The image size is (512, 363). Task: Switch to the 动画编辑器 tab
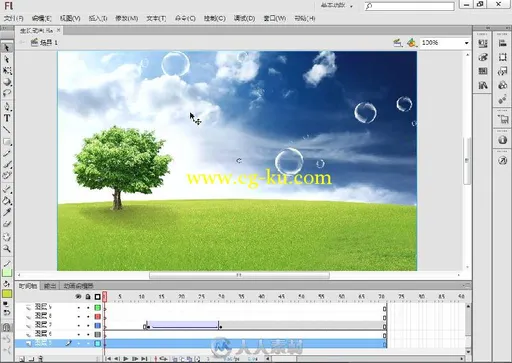pyautogui.click(x=78, y=286)
